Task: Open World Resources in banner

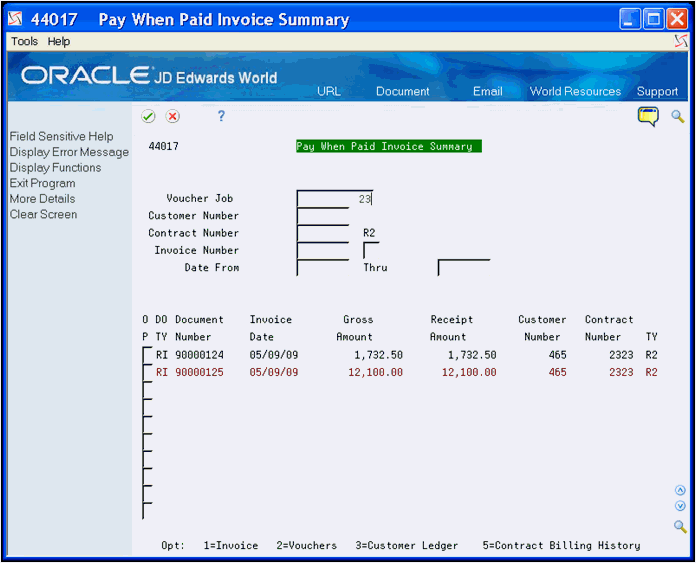Action: click(575, 91)
